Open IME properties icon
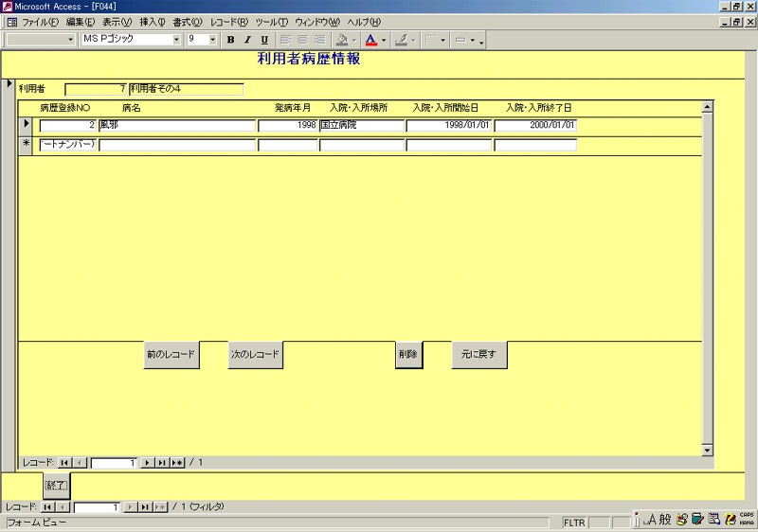Viewport: 758px width, 532px height. 714,520
